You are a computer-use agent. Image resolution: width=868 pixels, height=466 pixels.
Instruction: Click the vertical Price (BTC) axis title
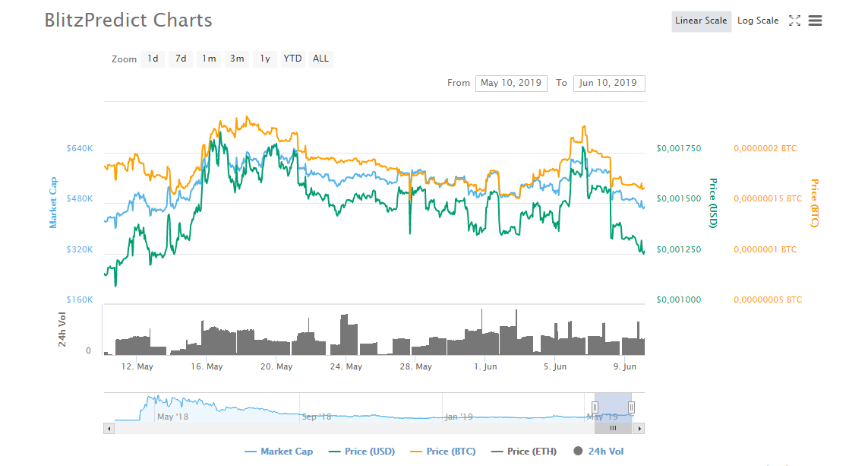point(814,203)
